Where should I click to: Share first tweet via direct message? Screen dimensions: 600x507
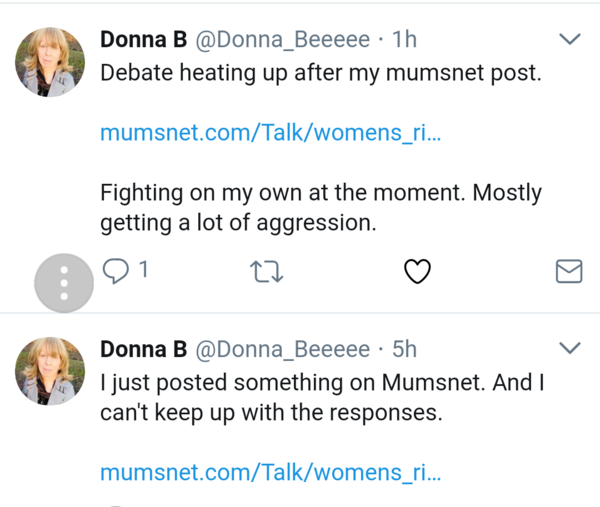click(x=568, y=271)
